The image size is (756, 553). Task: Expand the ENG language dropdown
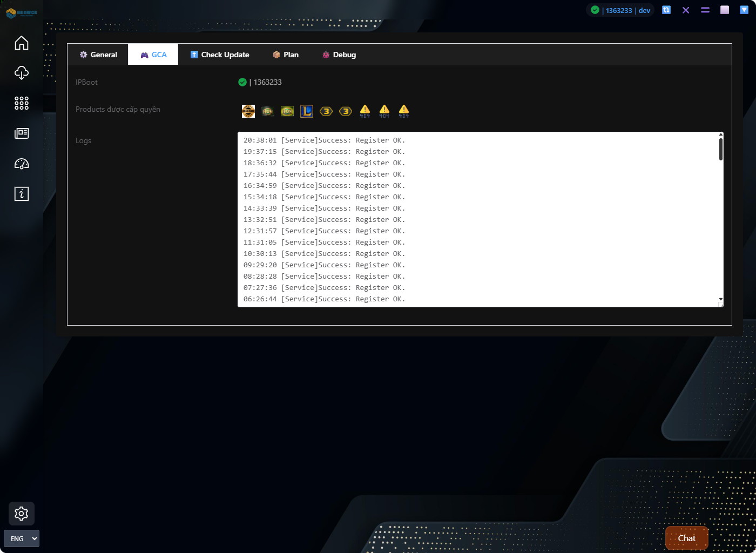click(22, 538)
